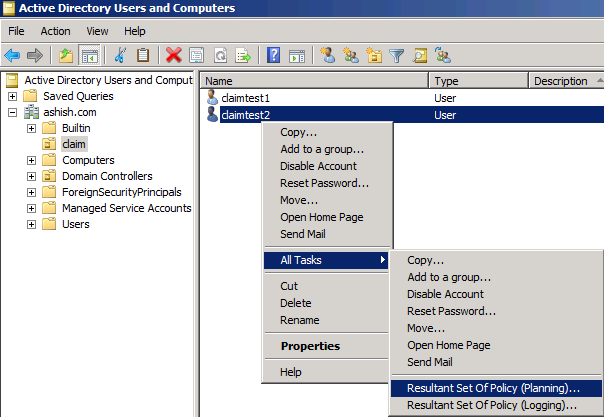This screenshot has width=604, height=417.
Task: Choose Open Home Page in submenu
Action: (x=496, y=345)
